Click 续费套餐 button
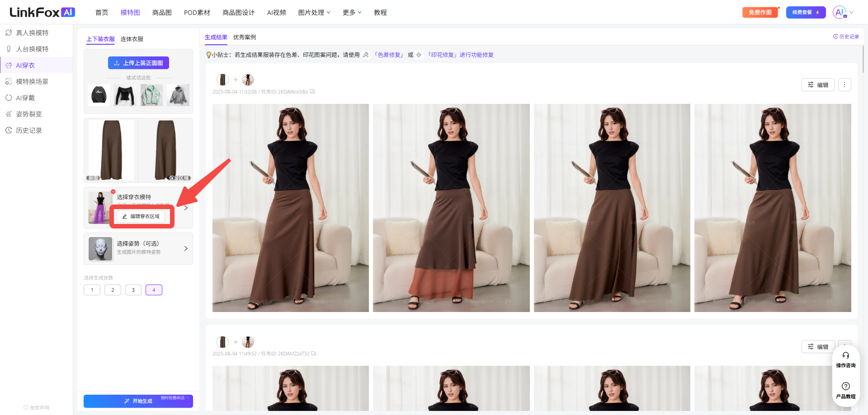 [806, 13]
